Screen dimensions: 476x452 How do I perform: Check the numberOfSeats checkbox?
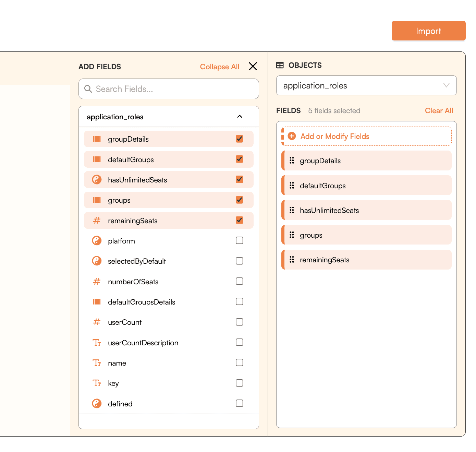pyautogui.click(x=240, y=281)
